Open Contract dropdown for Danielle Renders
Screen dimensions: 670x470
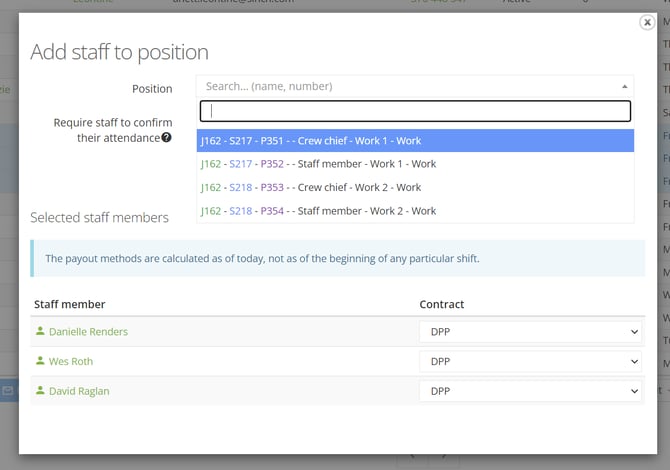(531, 332)
